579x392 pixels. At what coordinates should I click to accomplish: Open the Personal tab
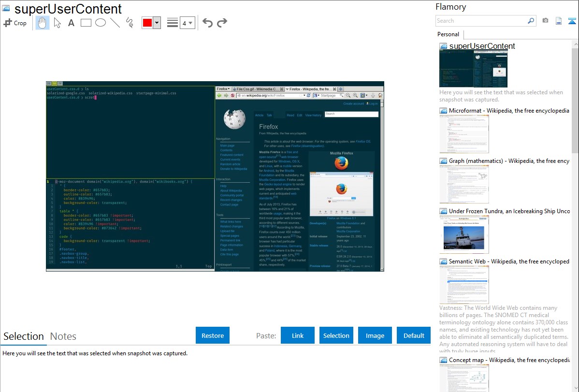448,34
